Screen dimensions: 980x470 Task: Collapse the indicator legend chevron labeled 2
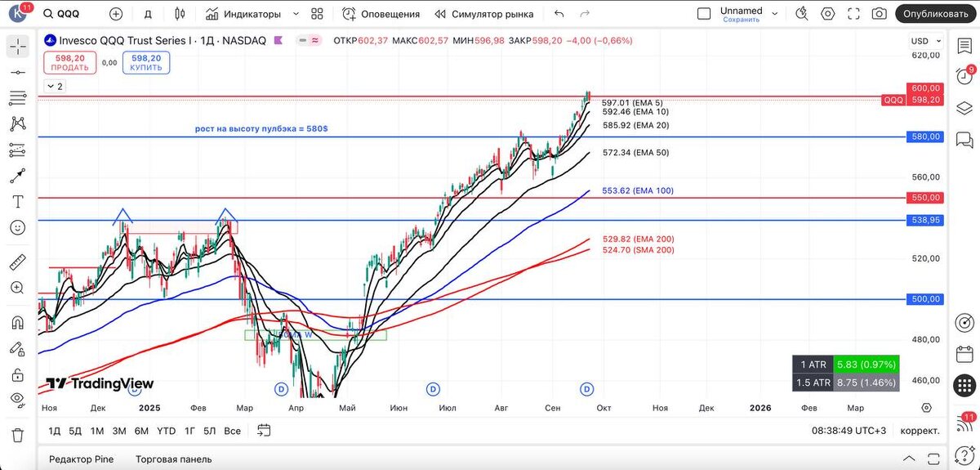click(x=55, y=86)
